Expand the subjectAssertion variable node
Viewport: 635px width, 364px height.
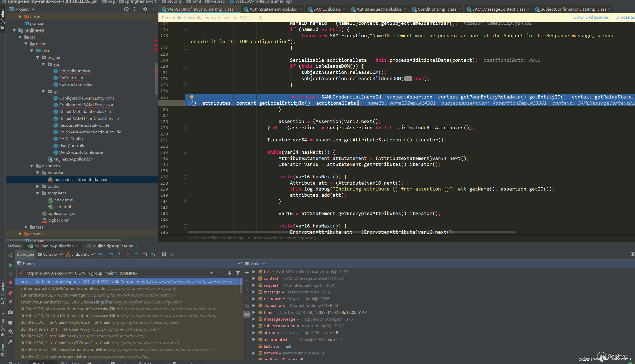[x=254, y=326]
